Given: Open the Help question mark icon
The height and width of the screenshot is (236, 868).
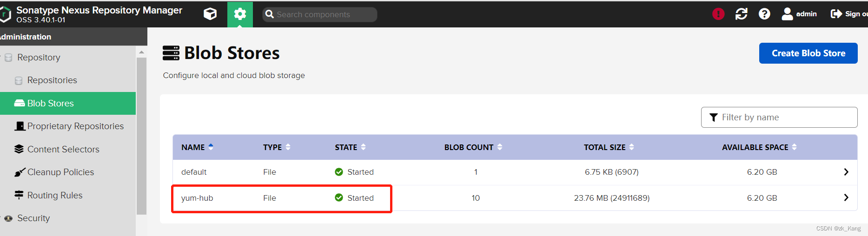Looking at the screenshot, I should point(764,14).
